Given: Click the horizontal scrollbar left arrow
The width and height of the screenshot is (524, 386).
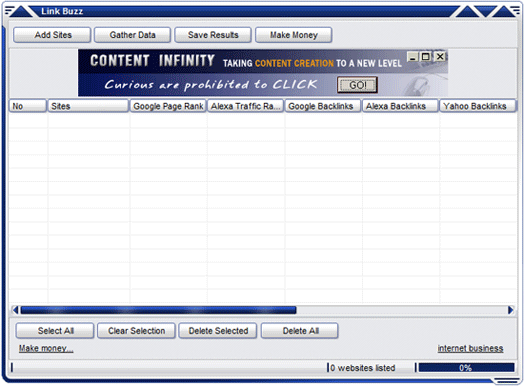Looking at the screenshot, I should tap(15, 310).
